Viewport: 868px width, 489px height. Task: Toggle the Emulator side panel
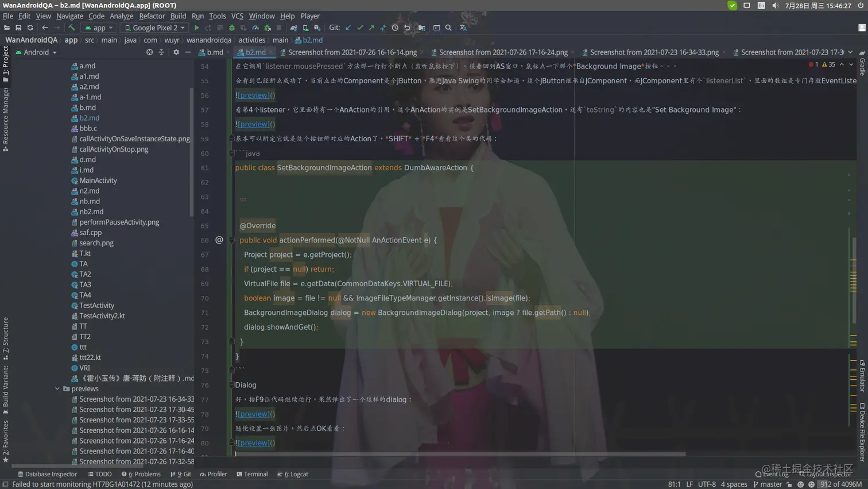coord(862,376)
